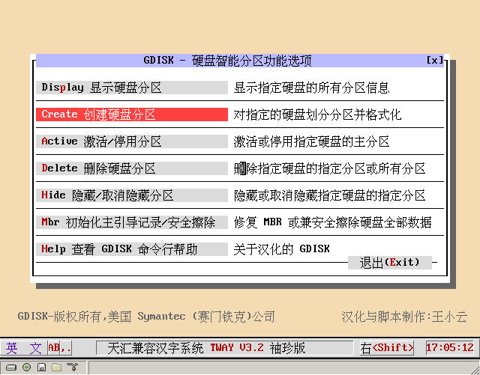480x375 pixels.
Task: Click description 对指定的硬盘划分分区并格式化
Action: click(317, 115)
